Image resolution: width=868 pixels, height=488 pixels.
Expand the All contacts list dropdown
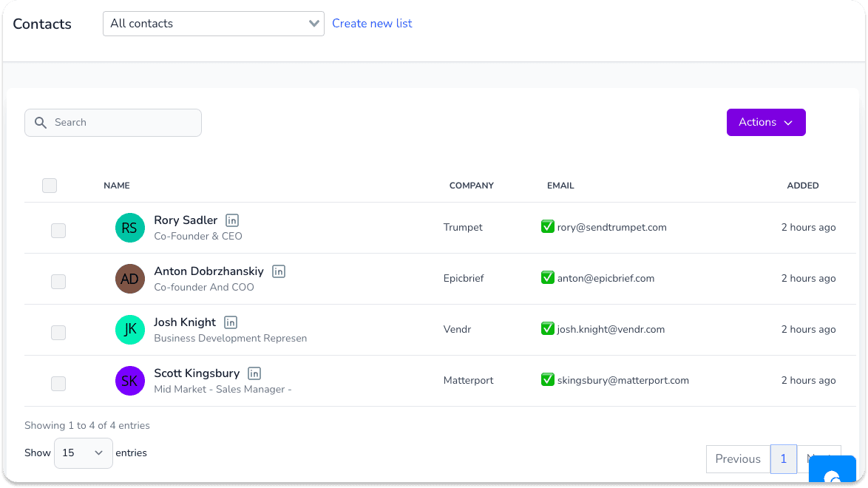click(x=213, y=24)
